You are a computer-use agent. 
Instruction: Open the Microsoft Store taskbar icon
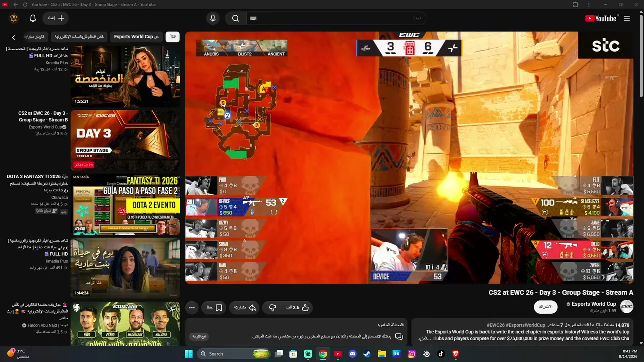point(293,354)
